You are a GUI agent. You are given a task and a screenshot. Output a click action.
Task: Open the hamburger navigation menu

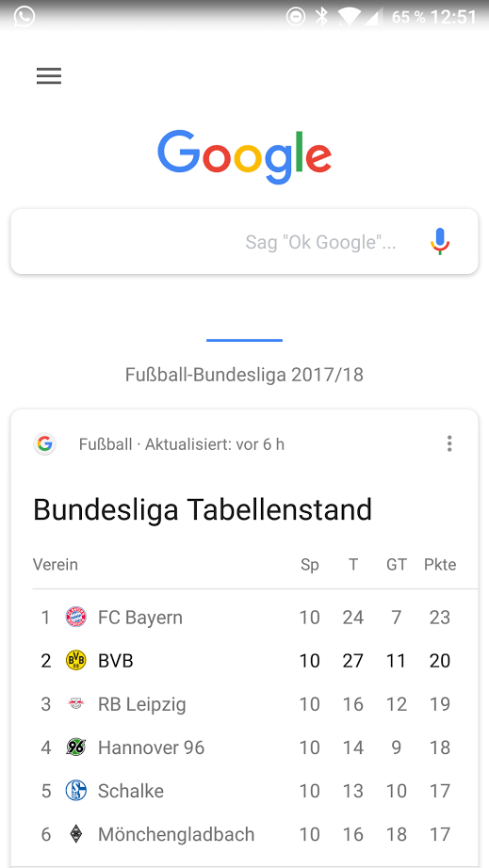coord(49,76)
